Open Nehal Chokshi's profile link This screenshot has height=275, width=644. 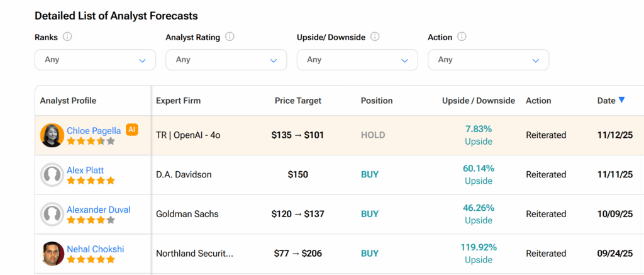tap(96, 249)
